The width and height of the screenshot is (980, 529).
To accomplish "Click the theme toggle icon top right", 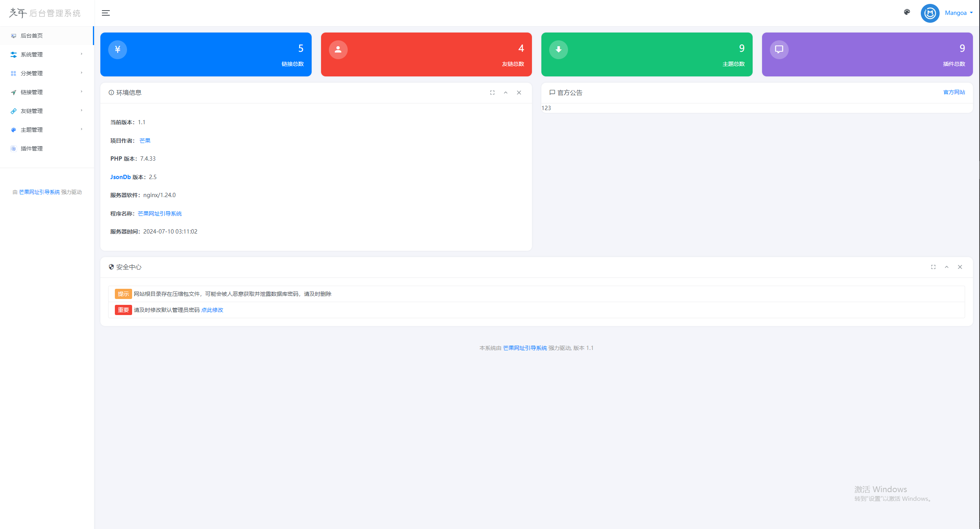I will pos(907,12).
